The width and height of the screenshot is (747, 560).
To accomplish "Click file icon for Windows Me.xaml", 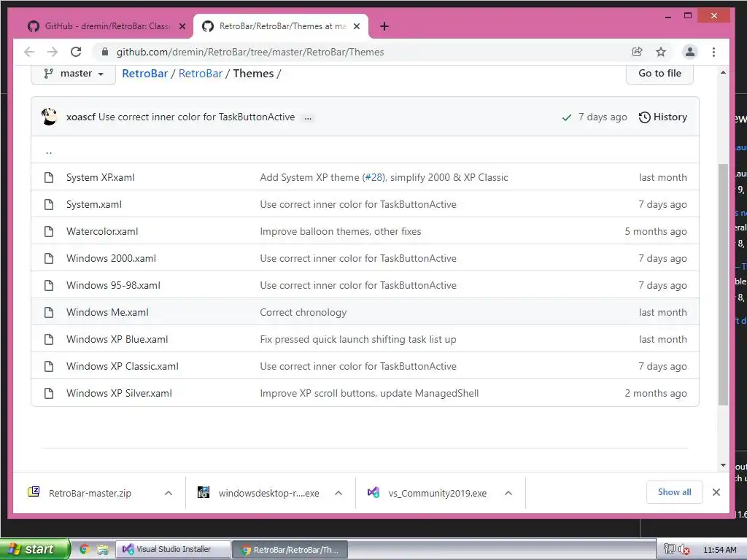I will point(49,312).
